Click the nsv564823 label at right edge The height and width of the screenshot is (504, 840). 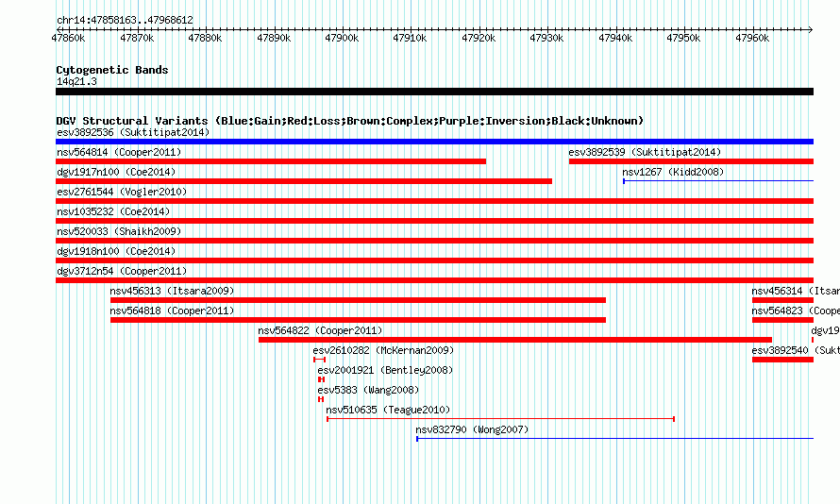(x=795, y=311)
